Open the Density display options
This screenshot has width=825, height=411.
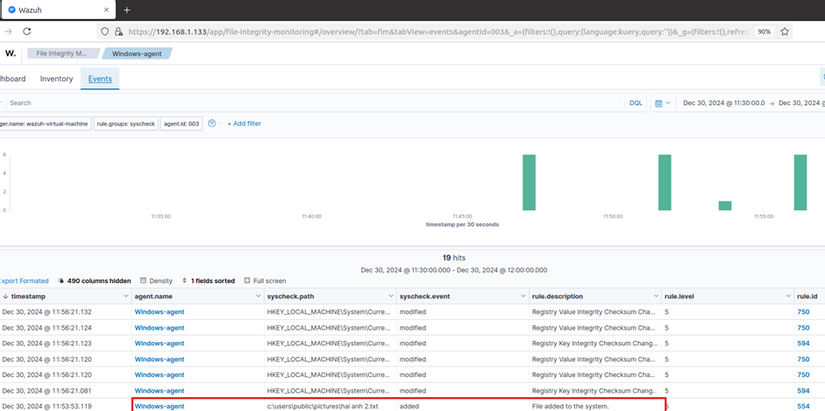pos(156,281)
